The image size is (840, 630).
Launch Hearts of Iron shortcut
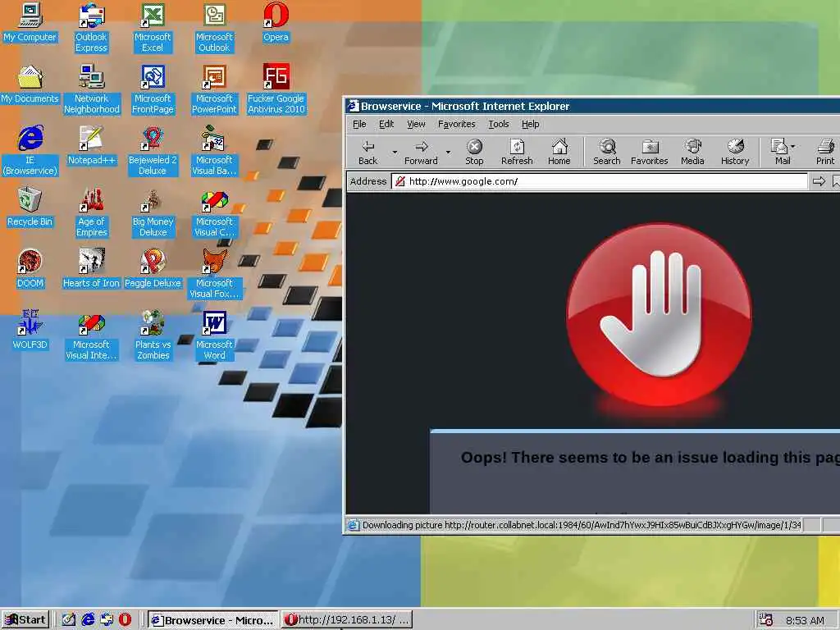pyautogui.click(x=91, y=269)
